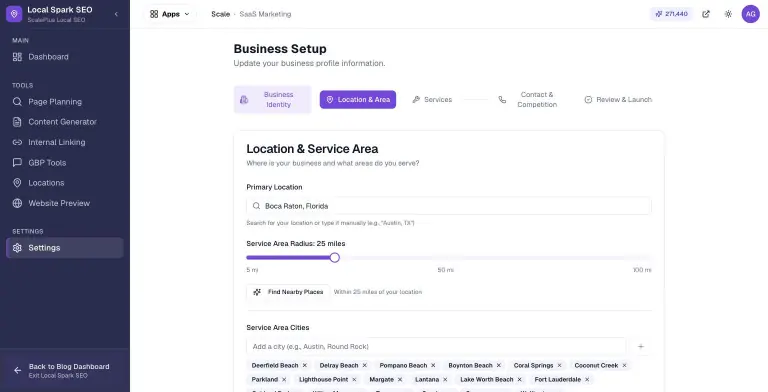Image resolution: width=768 pixels, height=392 pixels.
Task: Click the Service Area Radius slider handle
Action: pos(335,258)
